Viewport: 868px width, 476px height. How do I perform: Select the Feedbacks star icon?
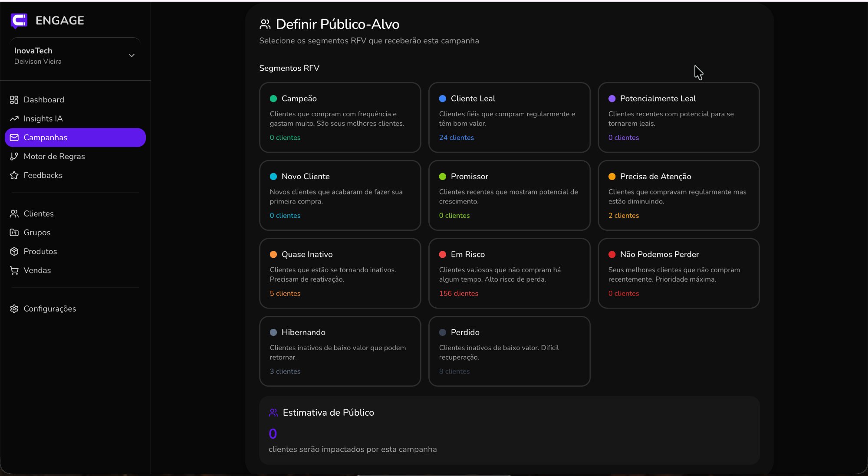coord(13,175)
